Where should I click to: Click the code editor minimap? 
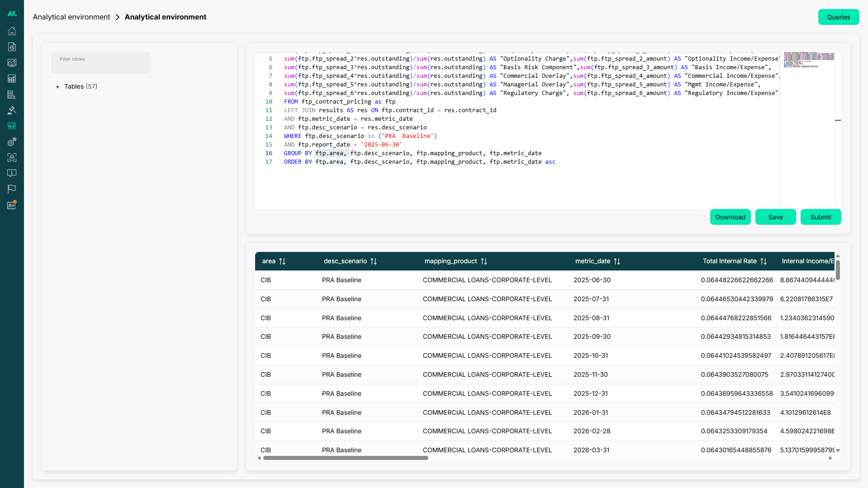tap(809, 60)
